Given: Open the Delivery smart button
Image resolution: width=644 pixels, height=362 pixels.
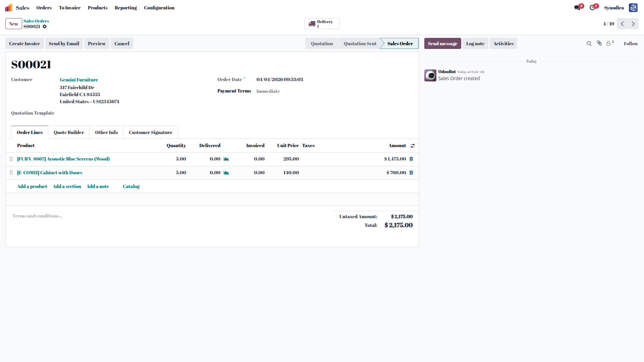Looking at the screenshot, I should [x=322, y=24].
